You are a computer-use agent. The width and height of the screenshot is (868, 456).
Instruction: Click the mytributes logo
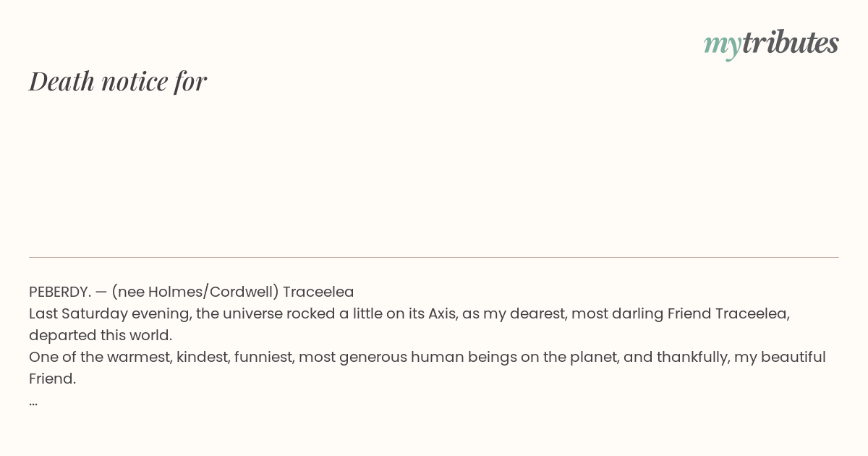(x=771, y=43)
